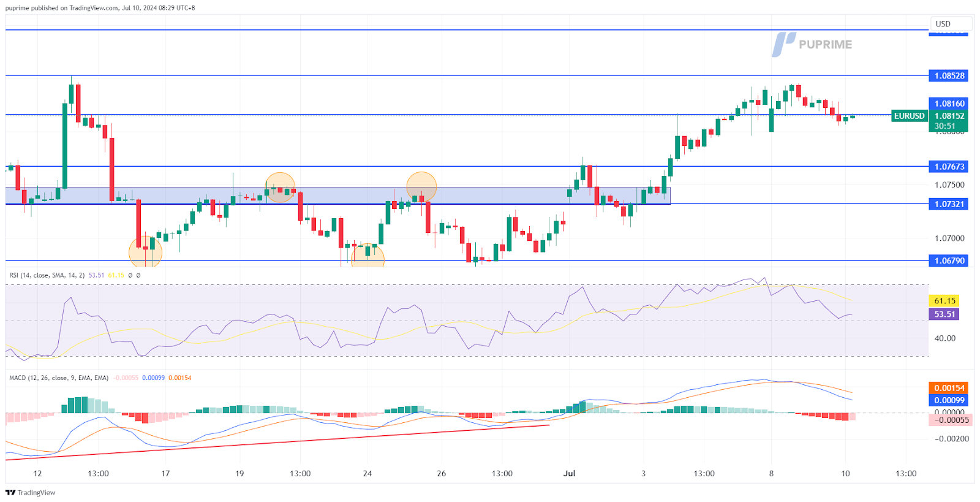Viewport: 980px width, 502px height.
Task: Click the blue 0.00099 MACD axis tag
Action: click(949, 400)
